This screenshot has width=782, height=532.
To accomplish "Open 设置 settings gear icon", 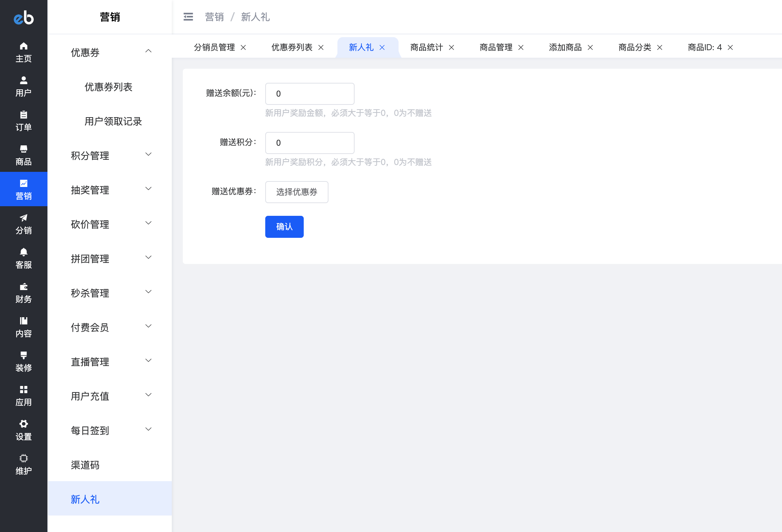I will (23, 424).
